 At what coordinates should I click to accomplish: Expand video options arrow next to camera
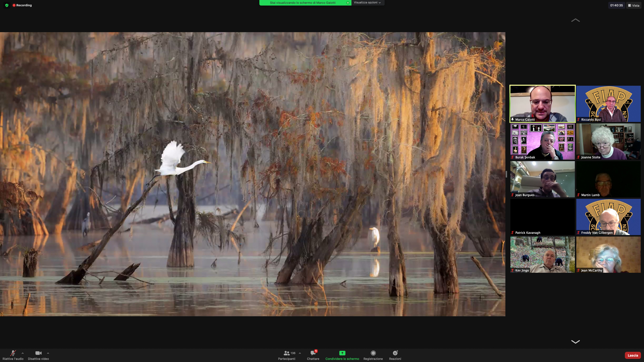(48, 353)
